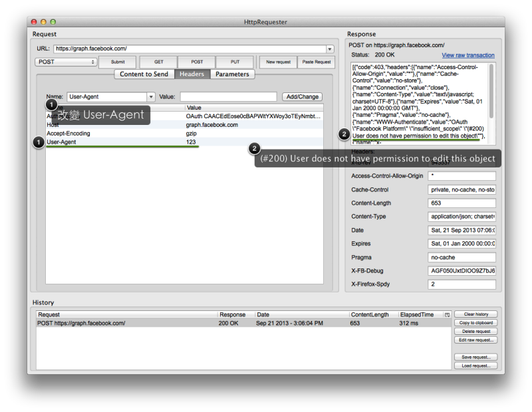Open the View raw transaction link
Viewport: 532px width, 412px height.
(x=468, y=55)
